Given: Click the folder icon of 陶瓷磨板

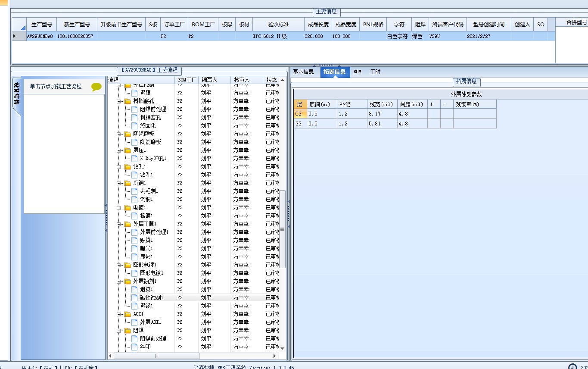Looking at the screenshot, I should pyautogui.click(x=128, y=134).
